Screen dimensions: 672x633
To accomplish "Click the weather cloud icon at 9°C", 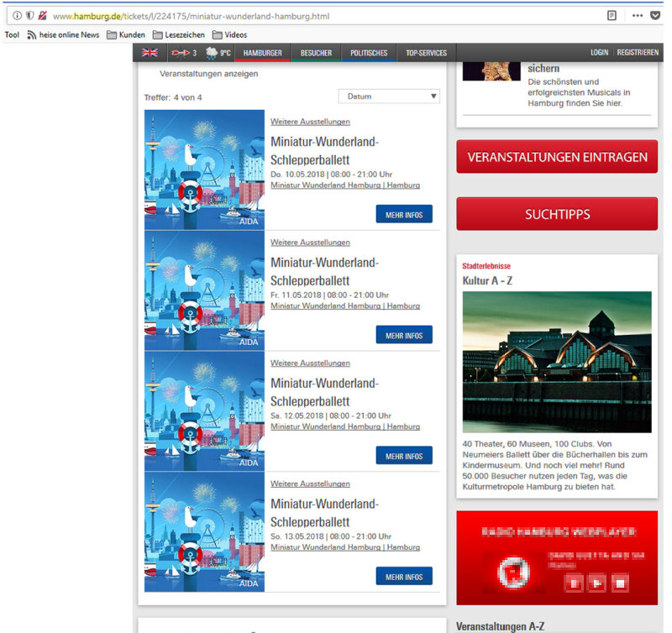I will (x=212, y=53).
